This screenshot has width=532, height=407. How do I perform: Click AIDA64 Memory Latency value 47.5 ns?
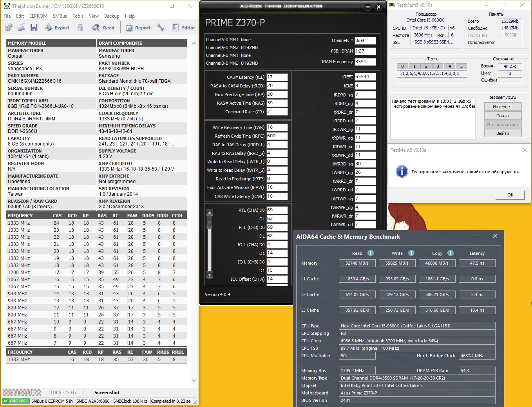(477, 263)
